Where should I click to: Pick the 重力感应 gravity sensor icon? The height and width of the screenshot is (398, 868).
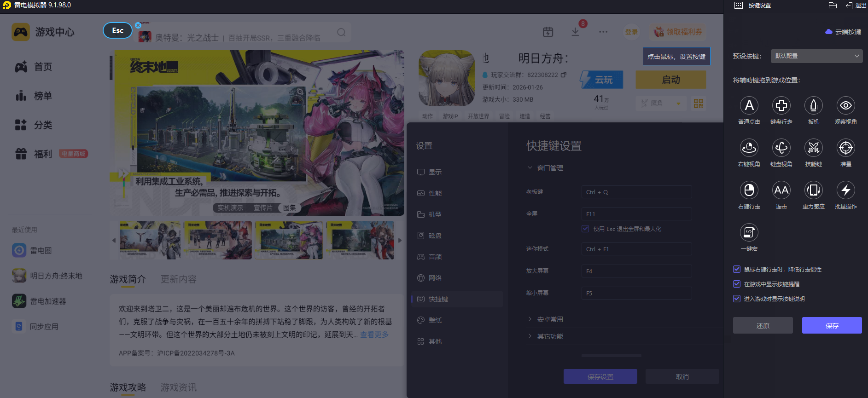[814, 190]
